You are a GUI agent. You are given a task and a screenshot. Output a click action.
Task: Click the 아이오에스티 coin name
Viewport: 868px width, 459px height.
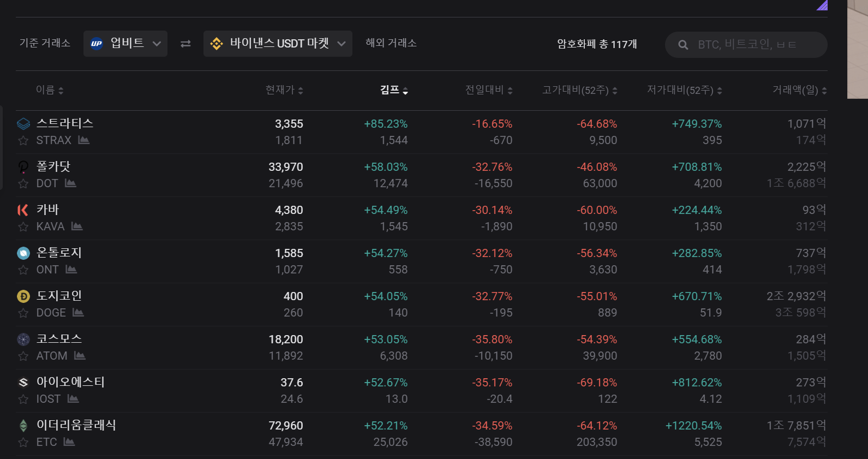coord(70,382)
